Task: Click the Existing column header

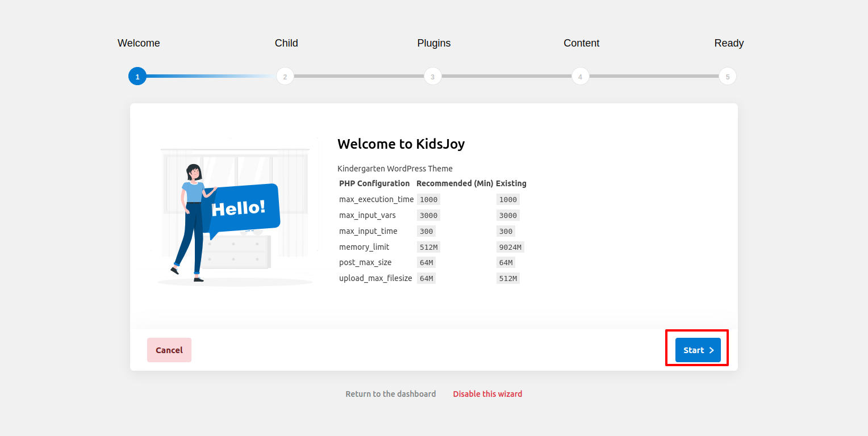Action: tap(511, 183)
